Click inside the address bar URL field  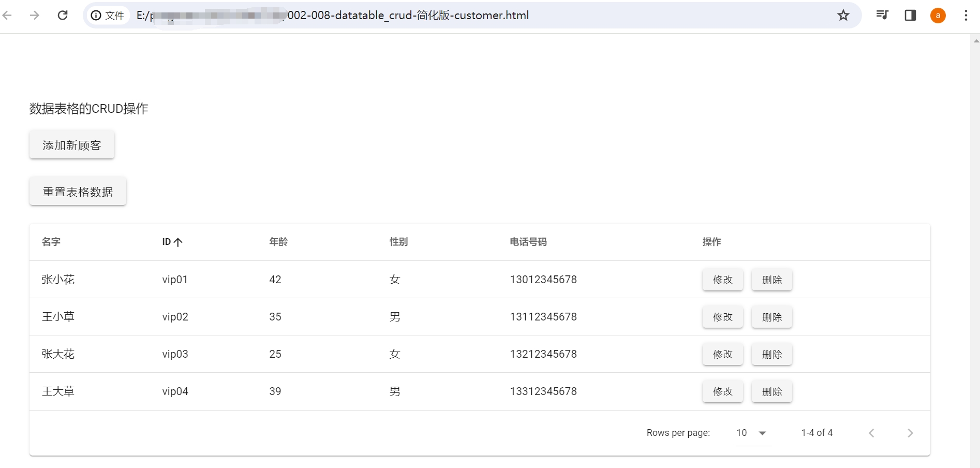[x=414, y=16]
